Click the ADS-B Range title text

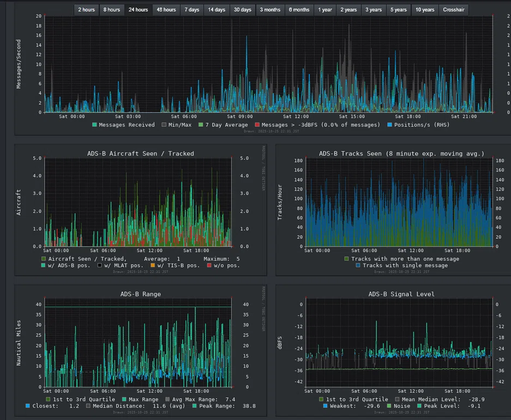(141, 294)
